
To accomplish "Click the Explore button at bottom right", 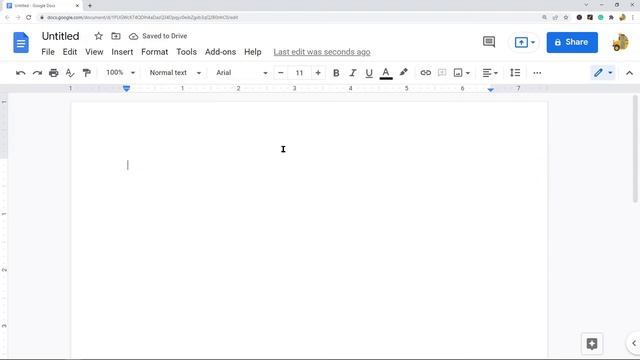I will point(592,343).
